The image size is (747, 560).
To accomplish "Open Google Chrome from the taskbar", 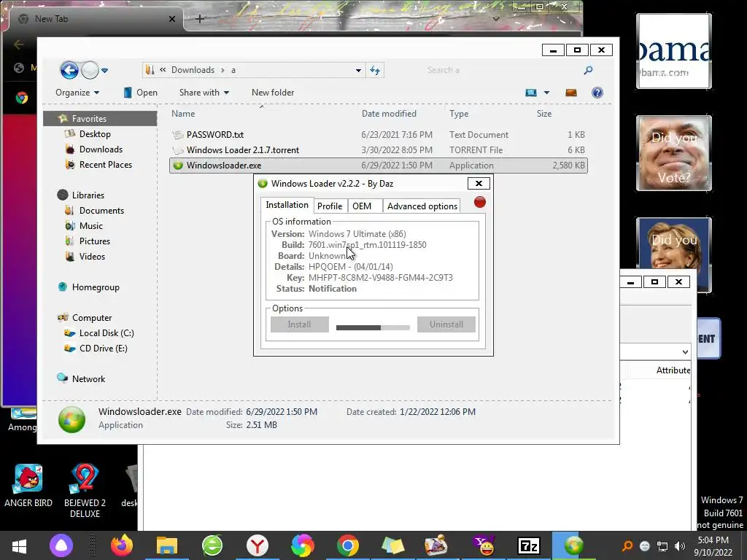I will point(348,545).
